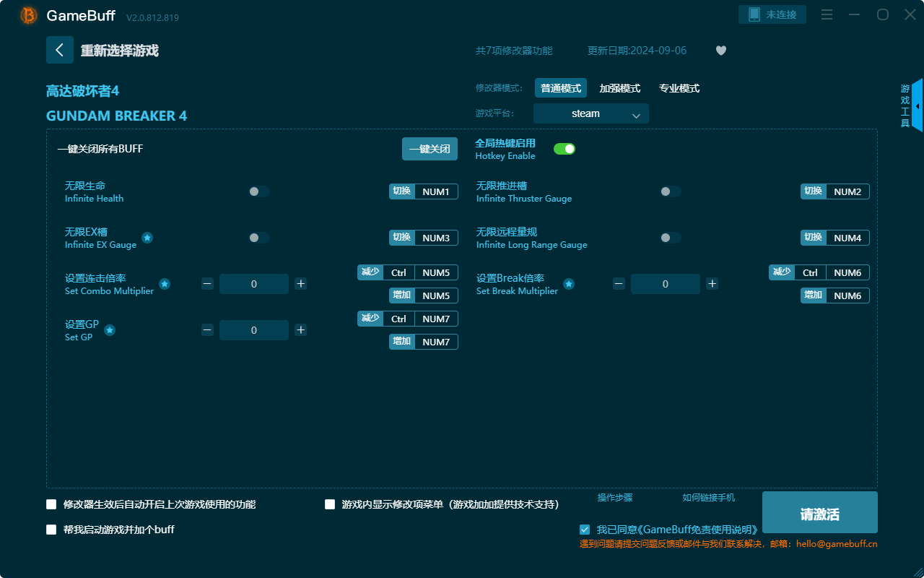Check 帮我启动游戏并加个buff
This screenshot has width=924, height=578.
point(51,529)
